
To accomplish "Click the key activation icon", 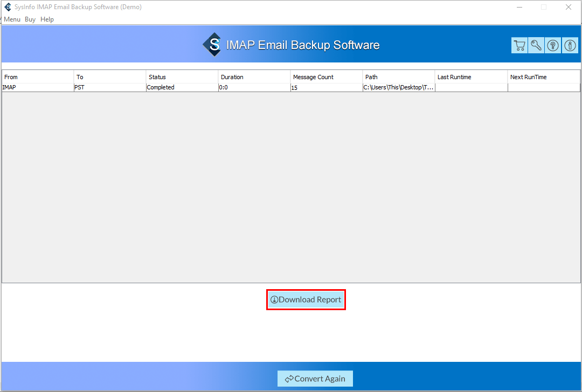I will [536, 45].
